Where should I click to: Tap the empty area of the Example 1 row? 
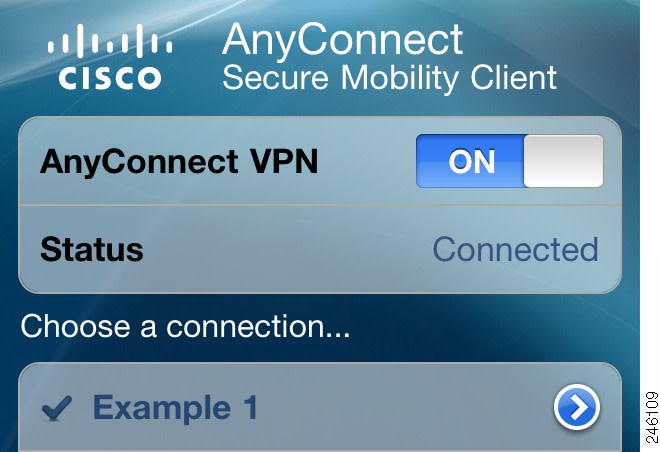click(x=404, y=407)
